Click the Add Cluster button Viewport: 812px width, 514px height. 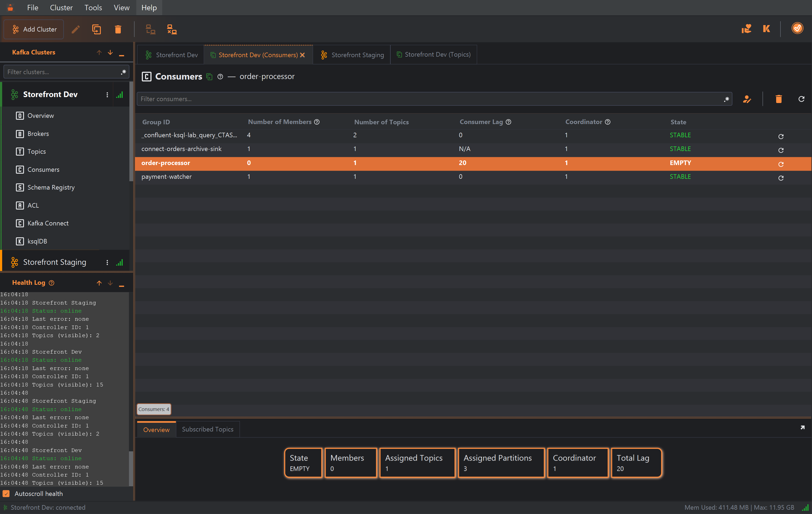34,29
